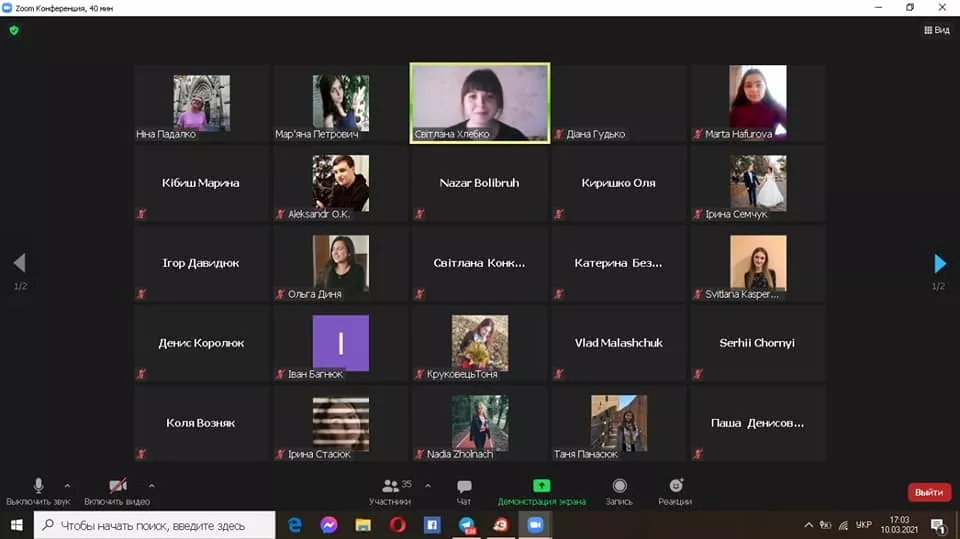Select Nazar Bolibruh's participant tile

pyautogui.click(x=479, y=183)
